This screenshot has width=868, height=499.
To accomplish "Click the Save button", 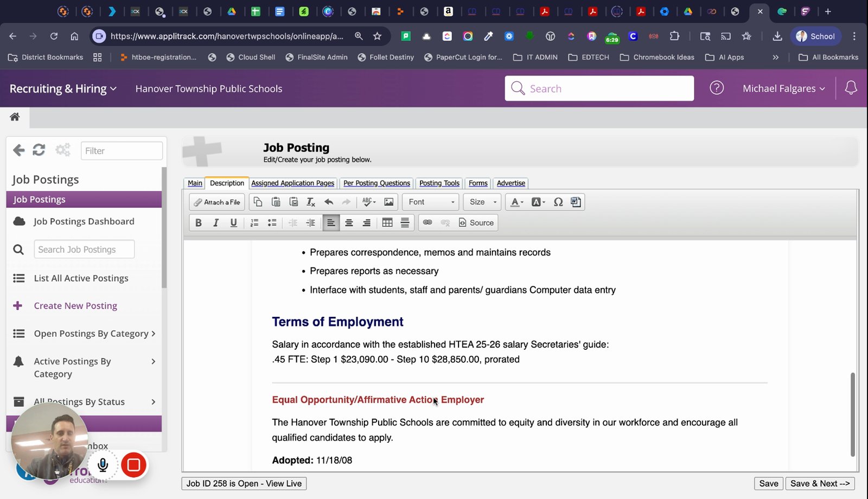I will click(x=769, y=484).
